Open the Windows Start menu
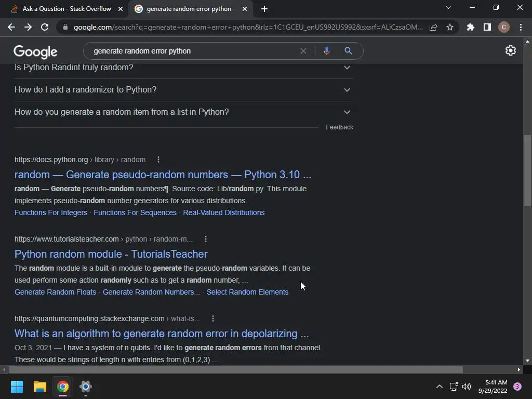Image resolution: width=532 pixels, height=399 pixels. [x=17, y=387]
